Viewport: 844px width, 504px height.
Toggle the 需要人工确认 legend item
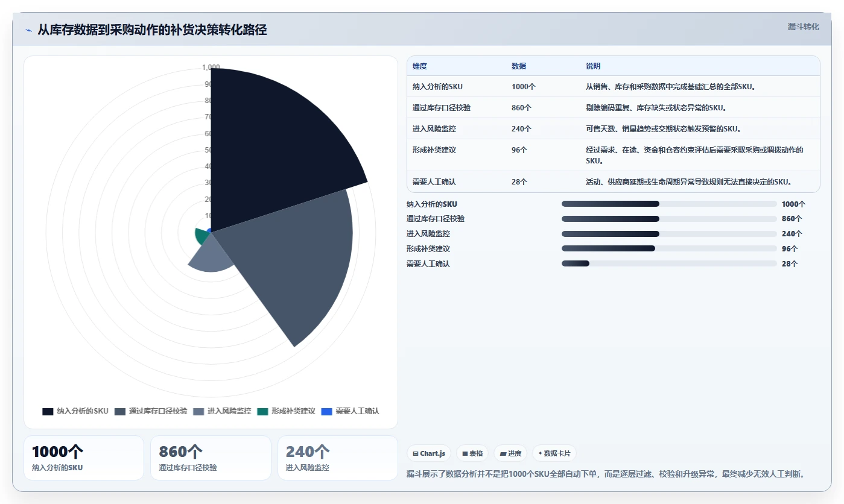tap(350, 411)
